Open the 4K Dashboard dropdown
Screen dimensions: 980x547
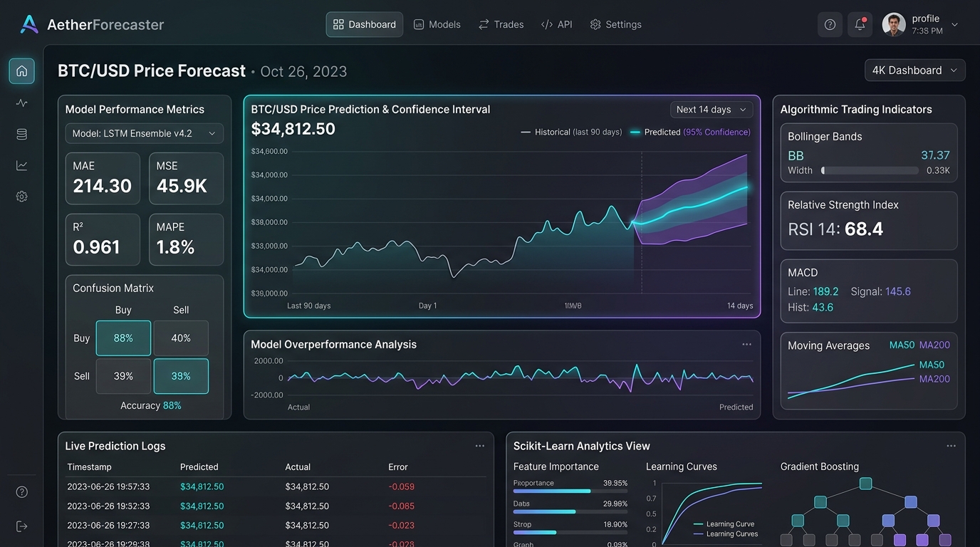tap(915, 70)
